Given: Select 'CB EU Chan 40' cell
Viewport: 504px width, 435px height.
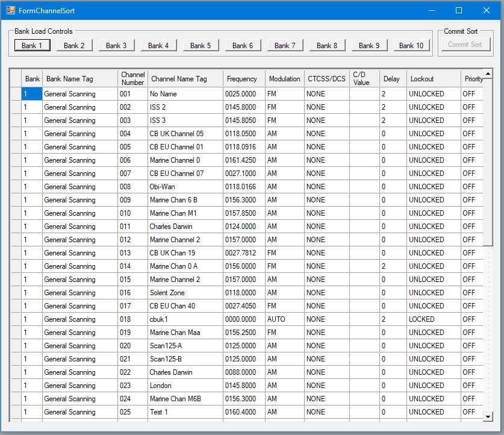Looking at the screenshot, I should [185, 305].
